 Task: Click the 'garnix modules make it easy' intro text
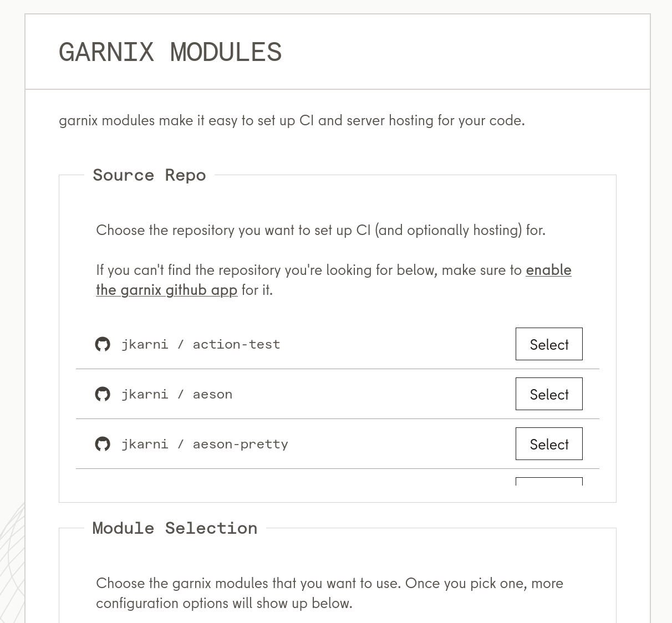(x=292, y=120)
